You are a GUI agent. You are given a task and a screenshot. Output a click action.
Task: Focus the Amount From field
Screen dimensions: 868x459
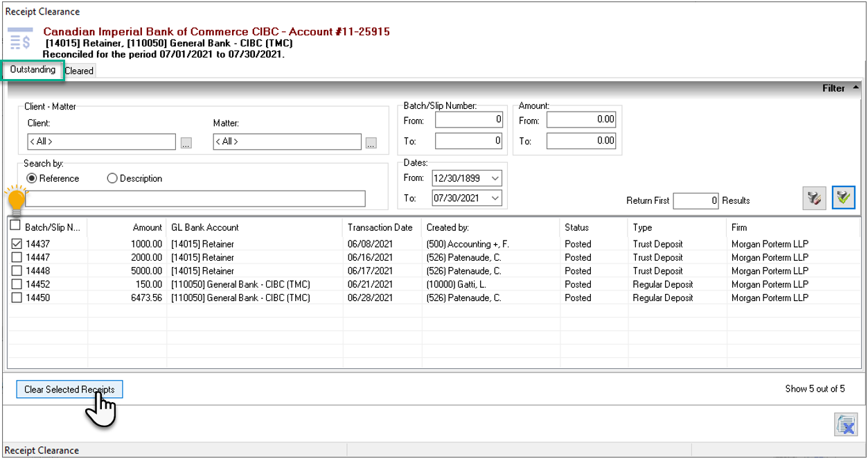[581, 119]
